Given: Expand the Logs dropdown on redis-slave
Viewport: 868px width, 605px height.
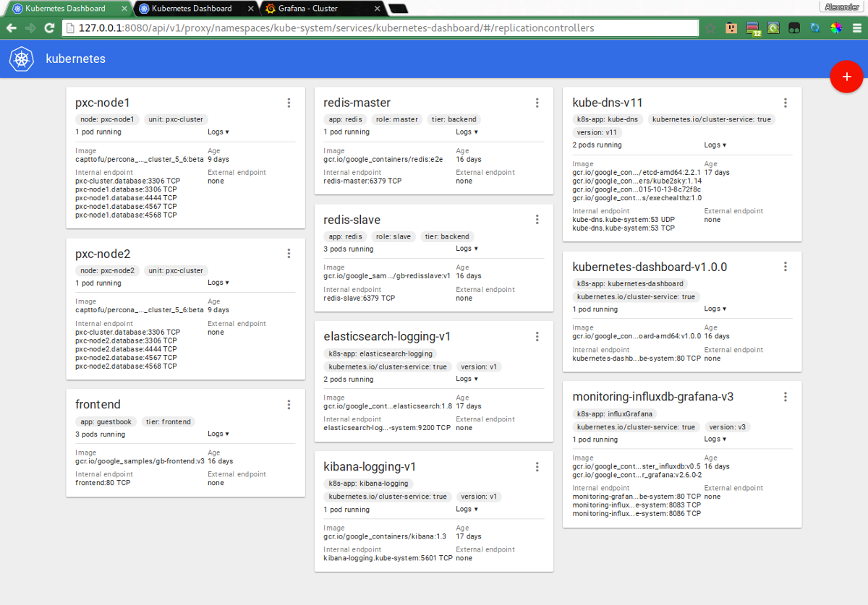Looking at the screenshot, I should point(466,248).
